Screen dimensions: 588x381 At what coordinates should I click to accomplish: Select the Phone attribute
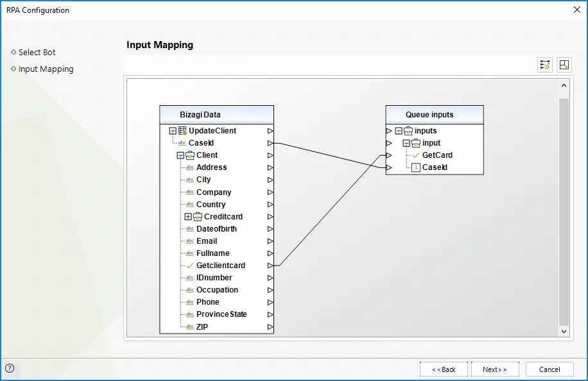click(x=208, y=302)
